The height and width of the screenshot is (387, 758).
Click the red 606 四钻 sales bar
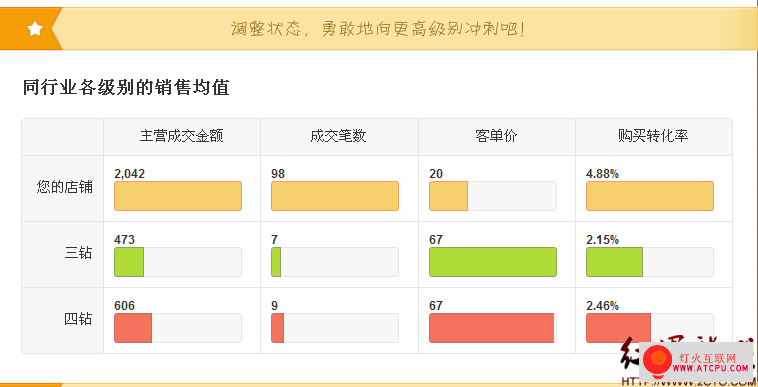click(133, 328)
